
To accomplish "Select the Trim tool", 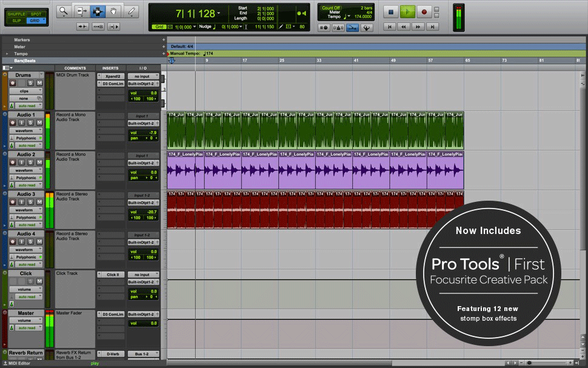I will pos(81,12).
